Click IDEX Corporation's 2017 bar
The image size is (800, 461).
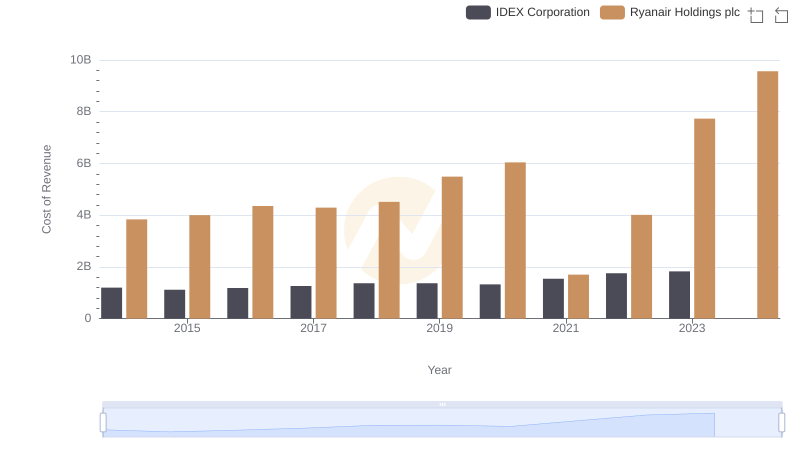[x=301, y=302]
